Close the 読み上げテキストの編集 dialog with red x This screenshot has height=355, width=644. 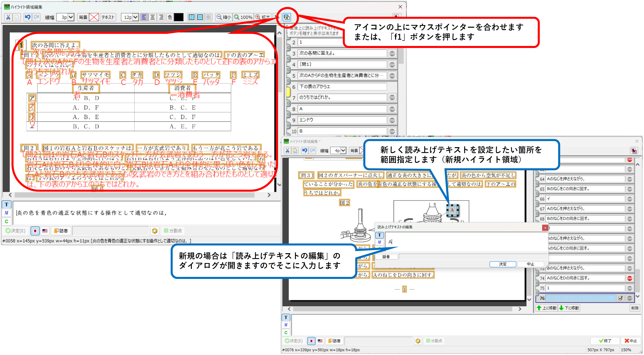pos(545,228)
